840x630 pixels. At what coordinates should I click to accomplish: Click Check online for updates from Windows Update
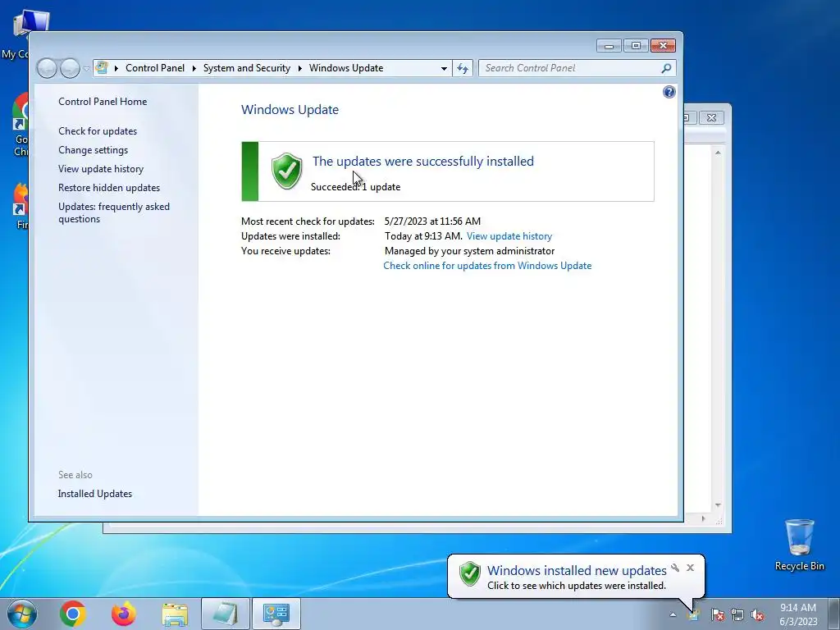point(487,266)
